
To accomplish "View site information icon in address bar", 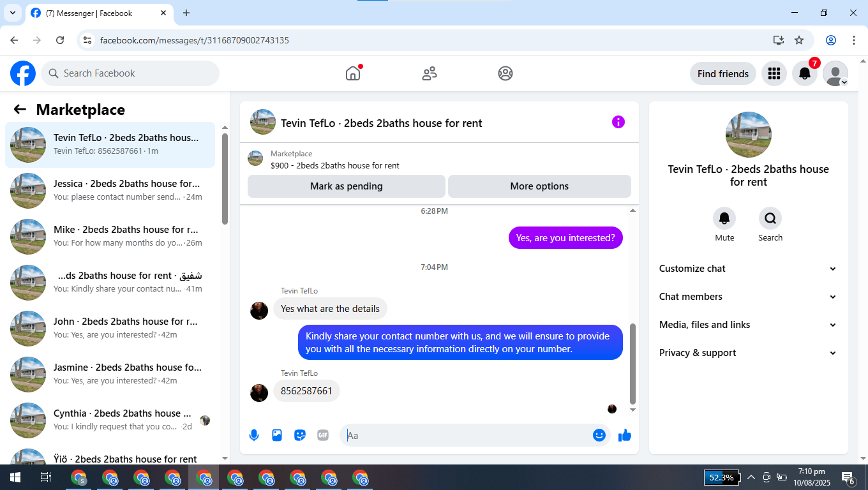I will 88,40.
